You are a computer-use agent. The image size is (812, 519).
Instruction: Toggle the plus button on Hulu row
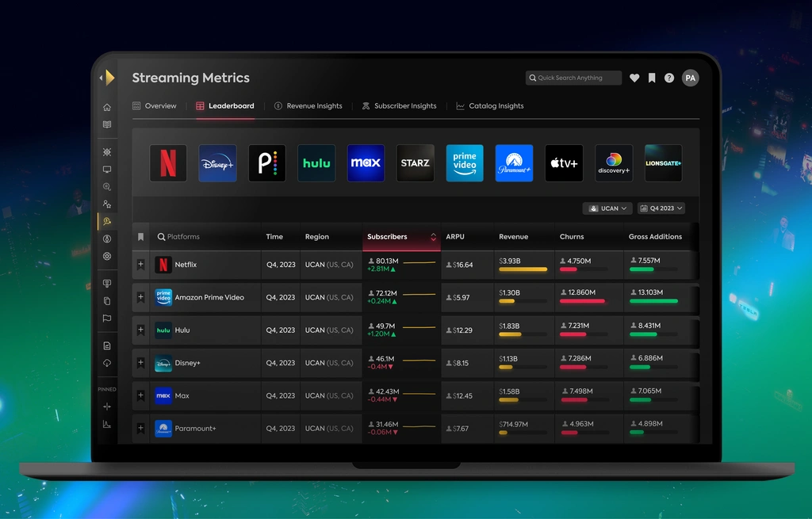[x=140, y=330]
